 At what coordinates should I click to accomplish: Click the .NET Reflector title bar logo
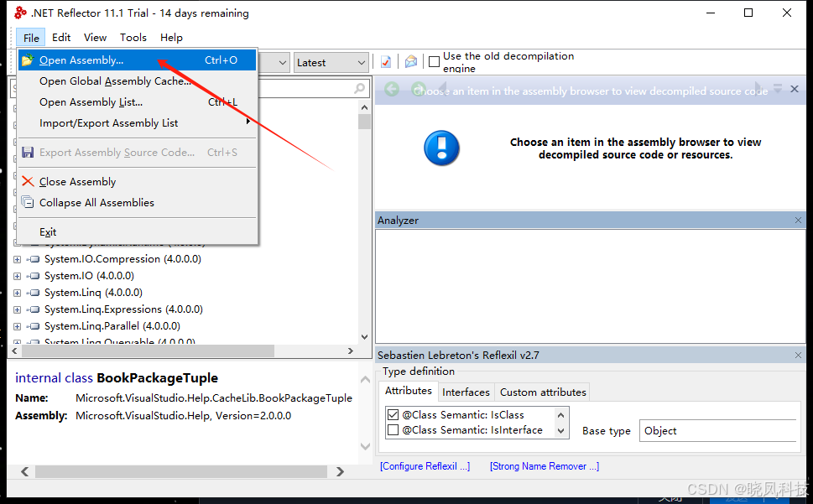(x=20, y=13)
